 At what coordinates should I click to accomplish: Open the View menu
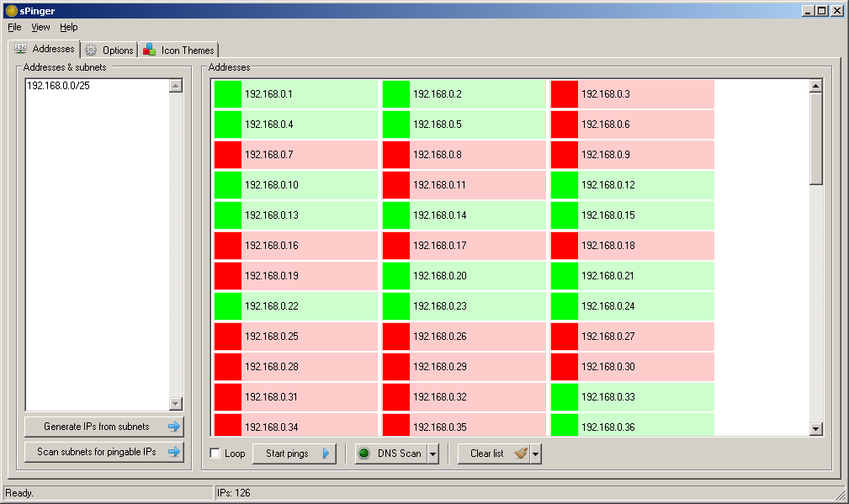click(x=40, y=27)
